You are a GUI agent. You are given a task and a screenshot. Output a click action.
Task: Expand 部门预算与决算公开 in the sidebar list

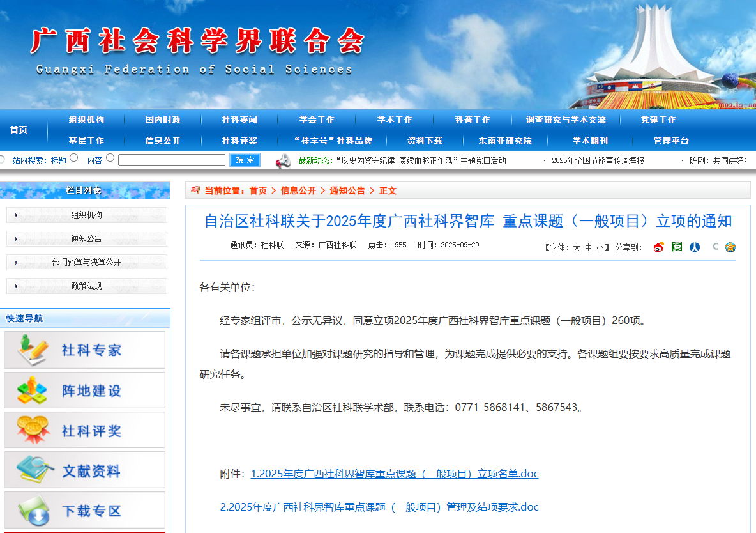(x=86, y=262)
